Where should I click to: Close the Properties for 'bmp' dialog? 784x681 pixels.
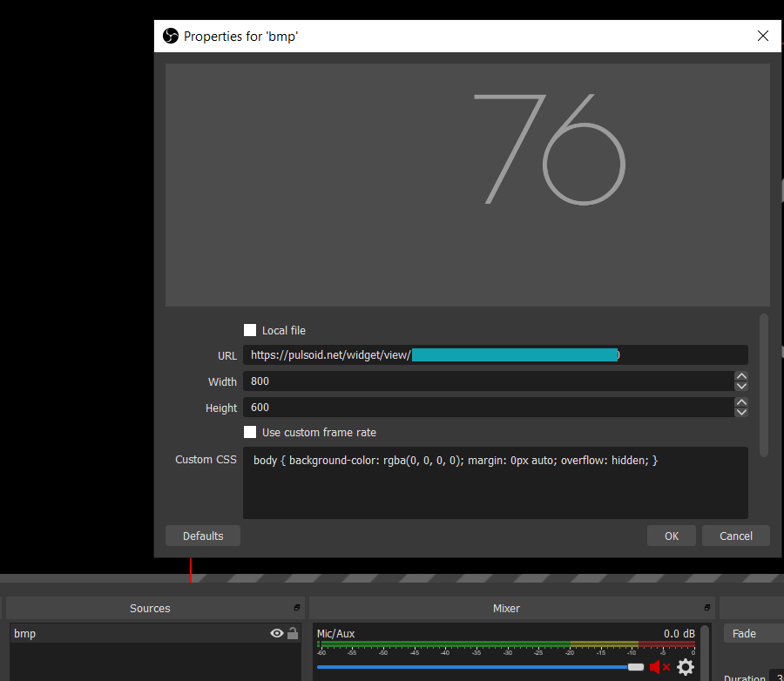pos(763,36)
